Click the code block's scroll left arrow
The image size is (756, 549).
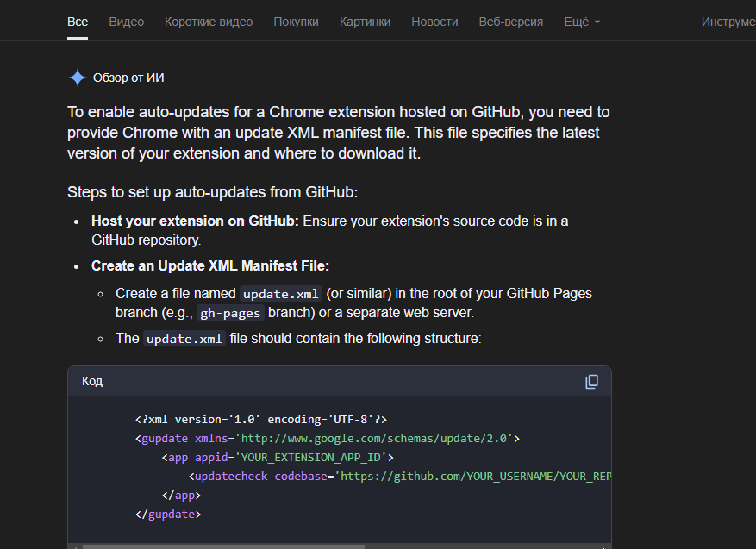(73, 546)
